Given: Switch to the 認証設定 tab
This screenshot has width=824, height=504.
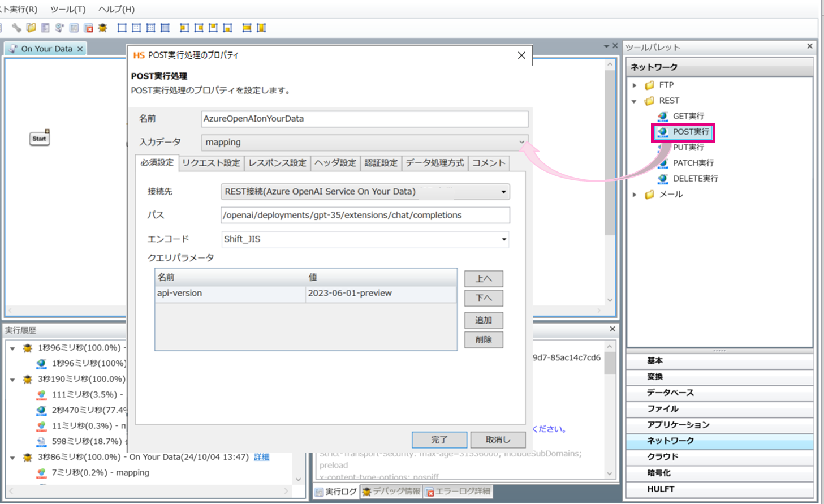Looking at the screenshot, I should (x=381, y=163).
